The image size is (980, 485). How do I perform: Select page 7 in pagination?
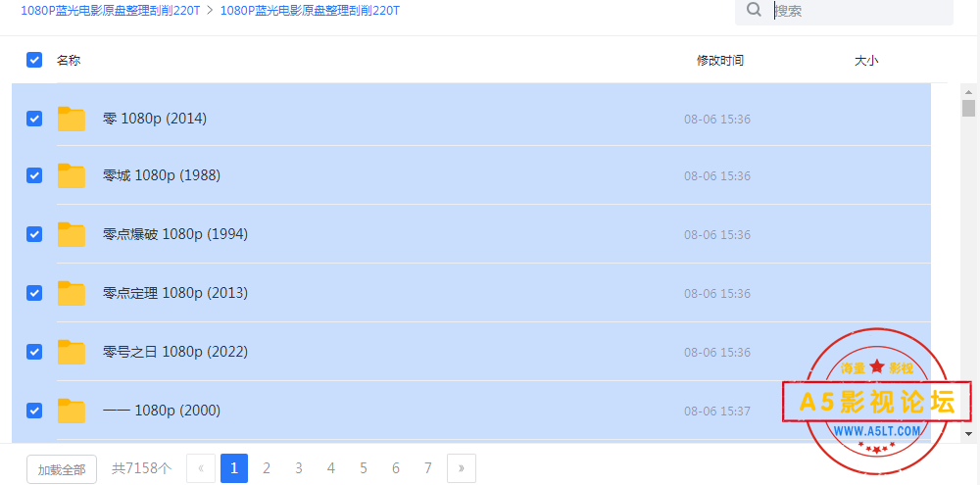pyautogui.click(x=428, y=468)
